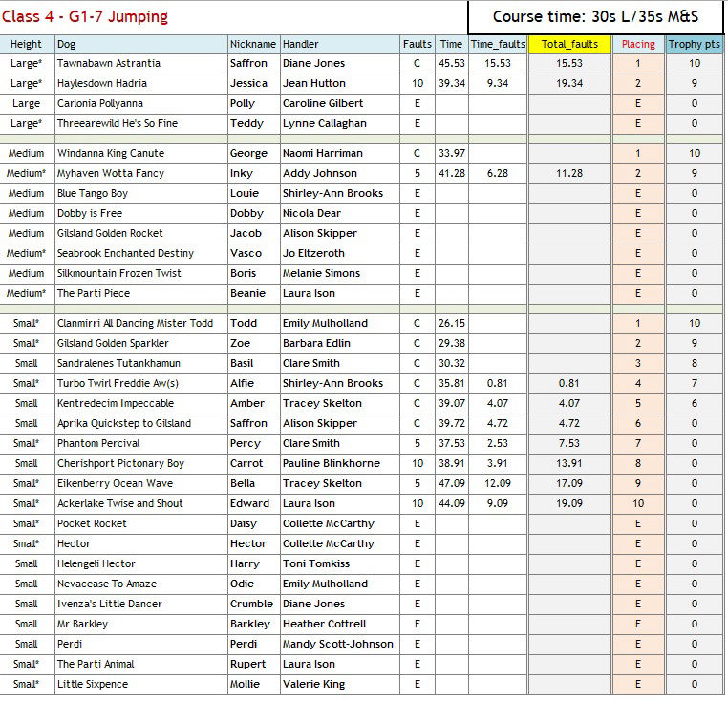Select the 'Blue Tango Boy' cell
This screenshot has width=728, height=701.
(141, 193)
